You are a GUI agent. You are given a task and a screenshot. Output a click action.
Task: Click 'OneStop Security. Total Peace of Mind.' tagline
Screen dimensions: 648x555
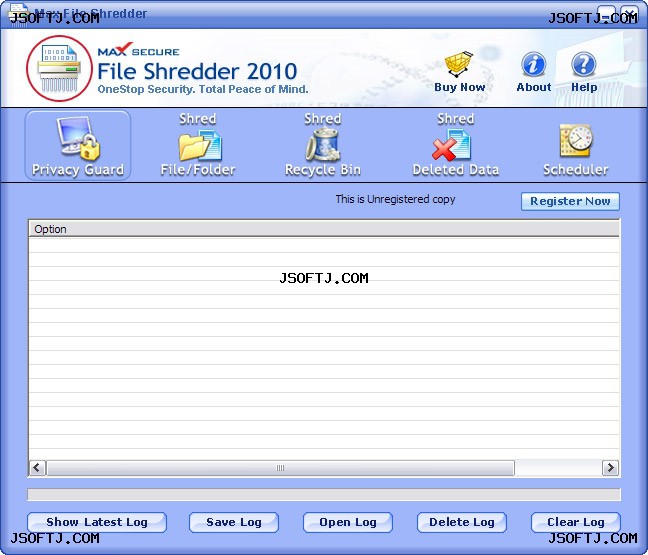[x=203, y=89]
